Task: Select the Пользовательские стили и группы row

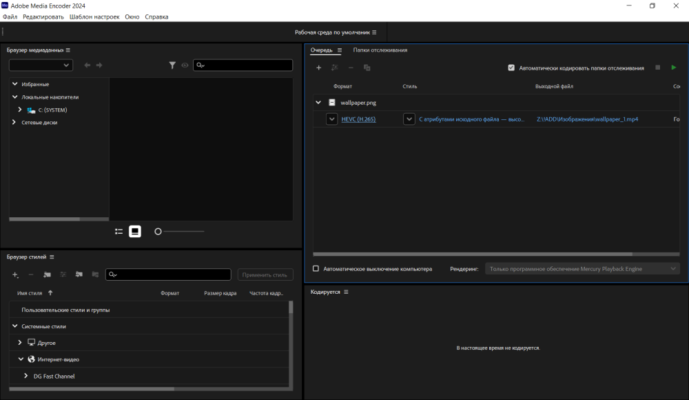Action: [149, 310]
